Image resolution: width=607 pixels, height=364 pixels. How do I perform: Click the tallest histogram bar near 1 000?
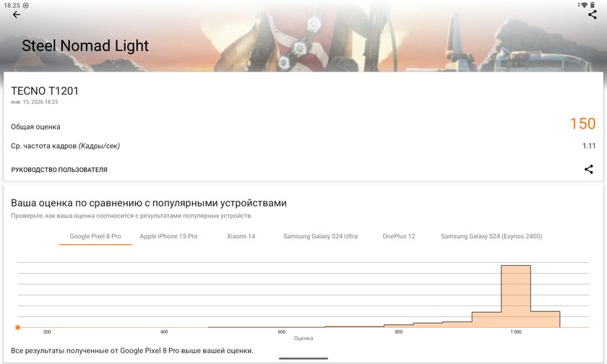[x=516, y=296]
